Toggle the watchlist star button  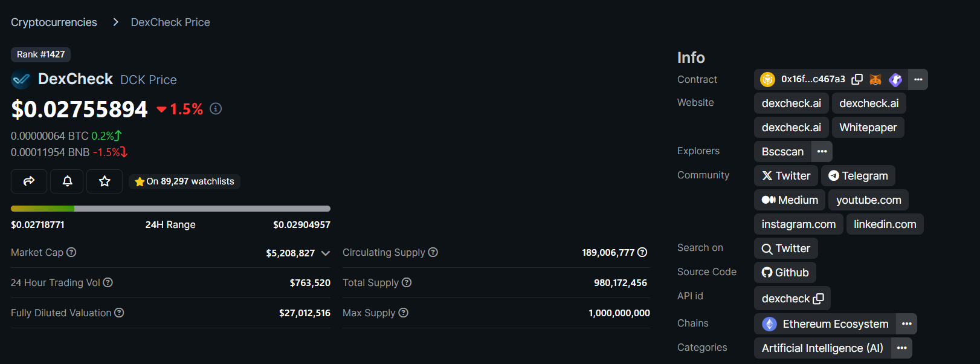(105, 181)
